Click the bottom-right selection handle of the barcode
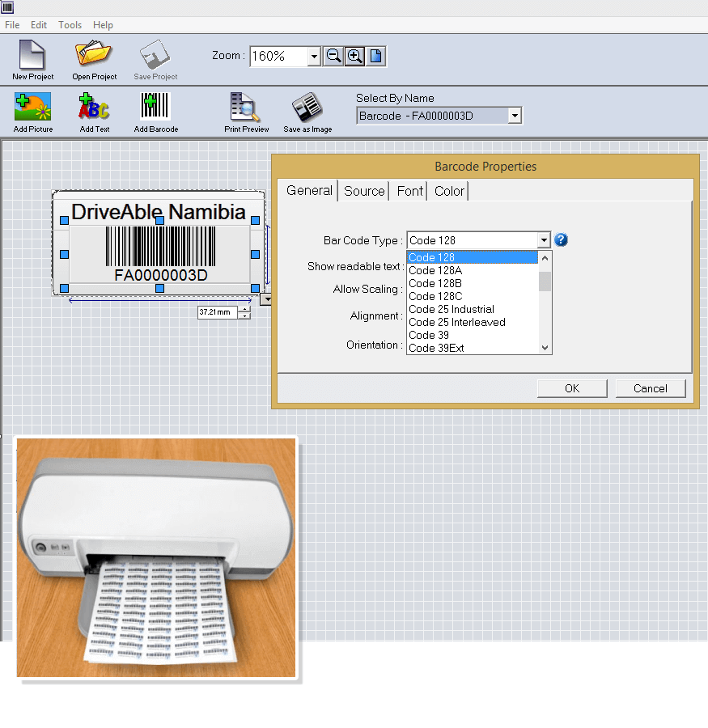Screen dimensions: 708x728 coord(255,288)
